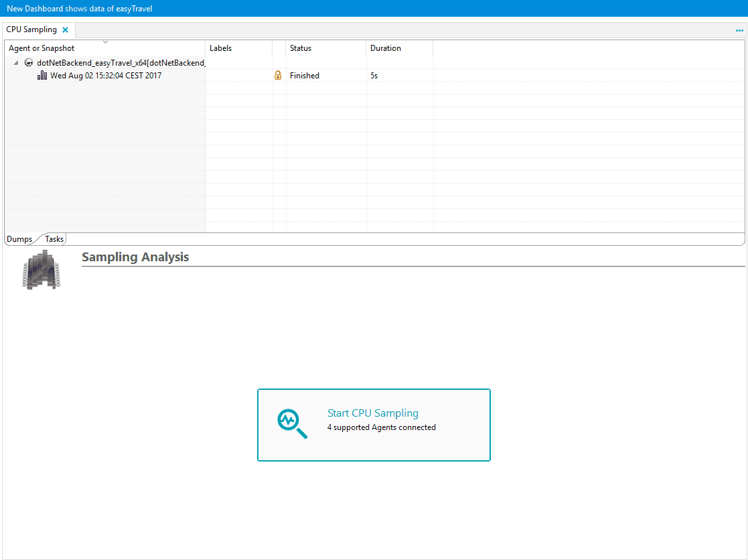Viewport: 748px width, 560px height.
Task: Click the bar-chart snapshot icon for Wed Aug 02
Action: pyautogui.click(x=42, y=76)
